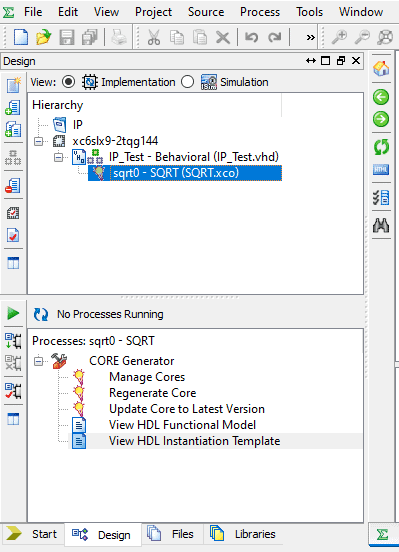This screenshot has width=399, height=552.
Task: Open the Project menu
Action: tap(154, 12)
